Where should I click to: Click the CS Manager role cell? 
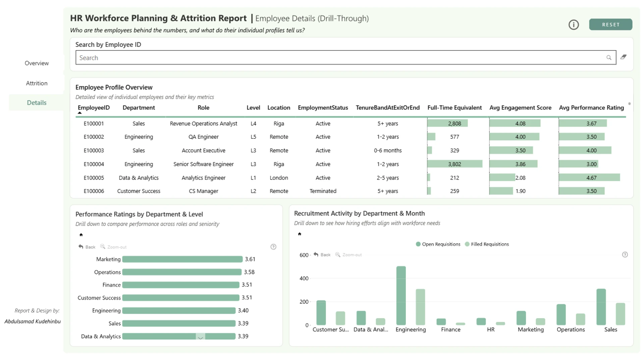click(x=203, y=191)
